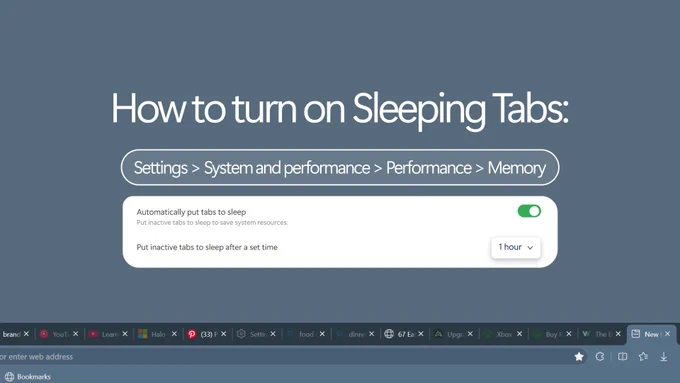The height and width of the screenshot is (383, 680).
Task: Click the Bookmarks globe icon
Action: point(10,376)
